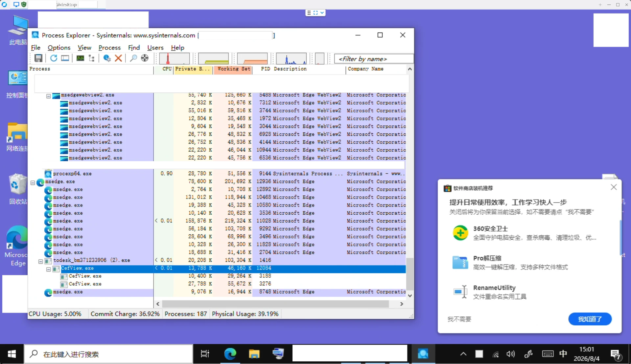The height and width of the screenshot is (364, 631).
Task: Show hidden tray icons chevron
Action: coord(463,354)
